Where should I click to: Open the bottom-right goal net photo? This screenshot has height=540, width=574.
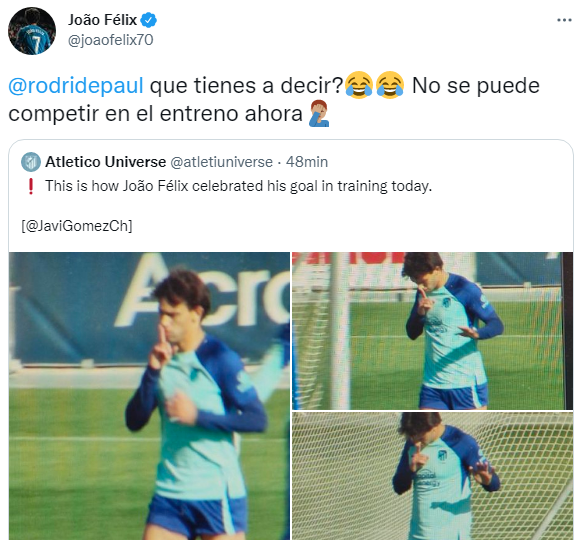(x=432, y=476)
